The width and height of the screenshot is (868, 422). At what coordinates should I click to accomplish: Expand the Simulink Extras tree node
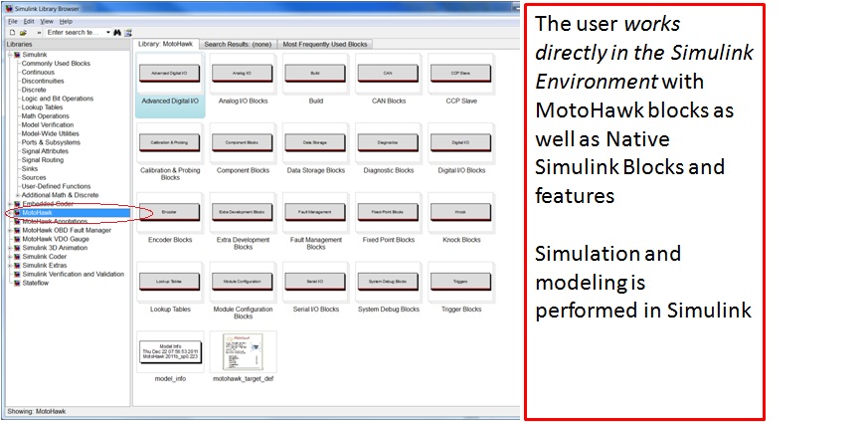(x=10, y=266)
